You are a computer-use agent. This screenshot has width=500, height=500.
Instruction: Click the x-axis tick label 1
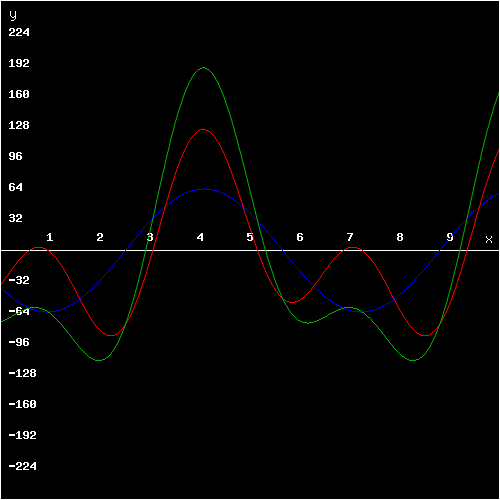click(x=50, y=237)
